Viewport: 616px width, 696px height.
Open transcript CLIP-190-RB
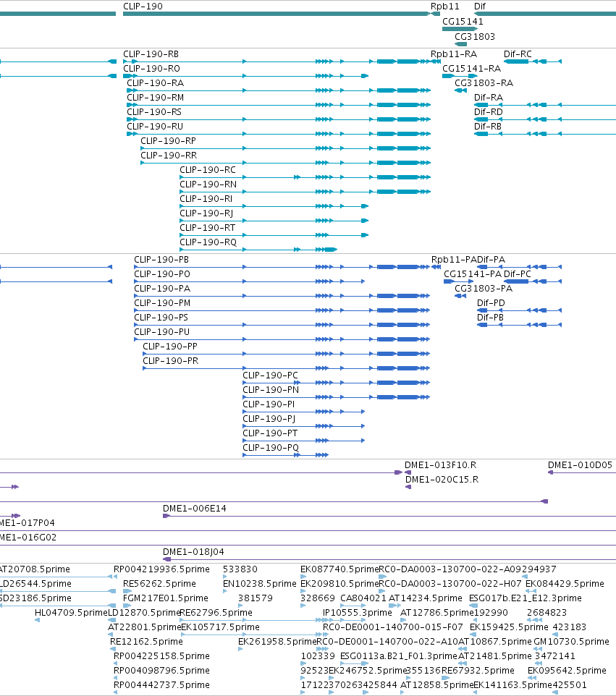click(x=151, y=54)
